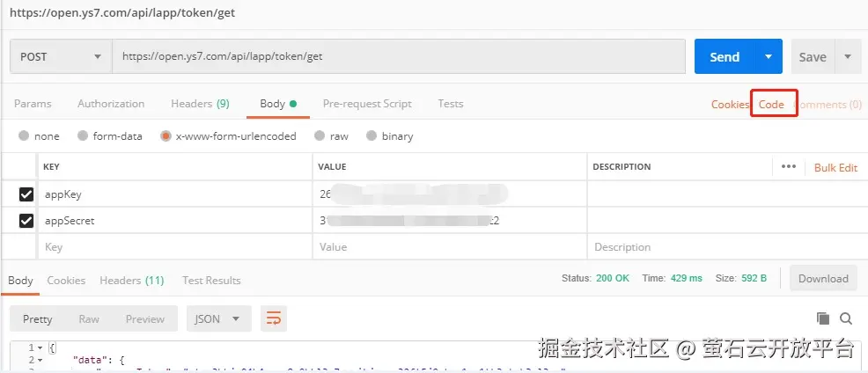Viewport: 868px width, 373px height.
Task: Open the response Headers (11) tab
Action: [x=132, y=281]
